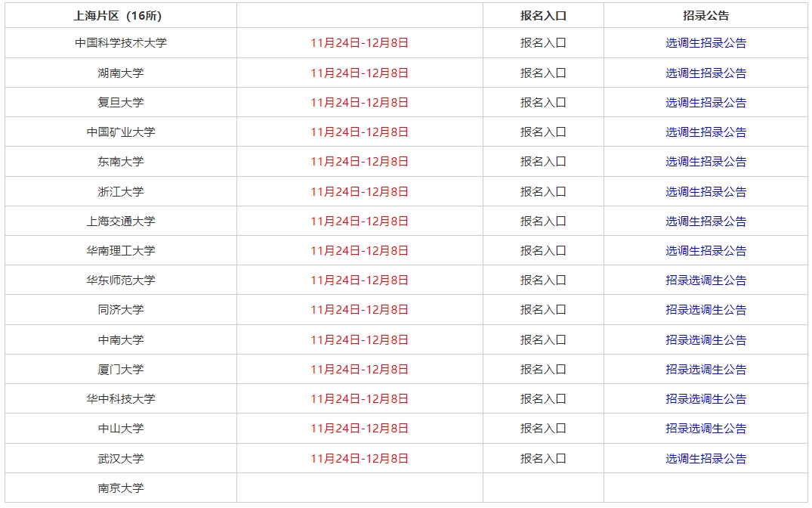Open 选调生招录公告 for 武汉大学
This screenshot has height=508, width=812.
click(705, 459)
